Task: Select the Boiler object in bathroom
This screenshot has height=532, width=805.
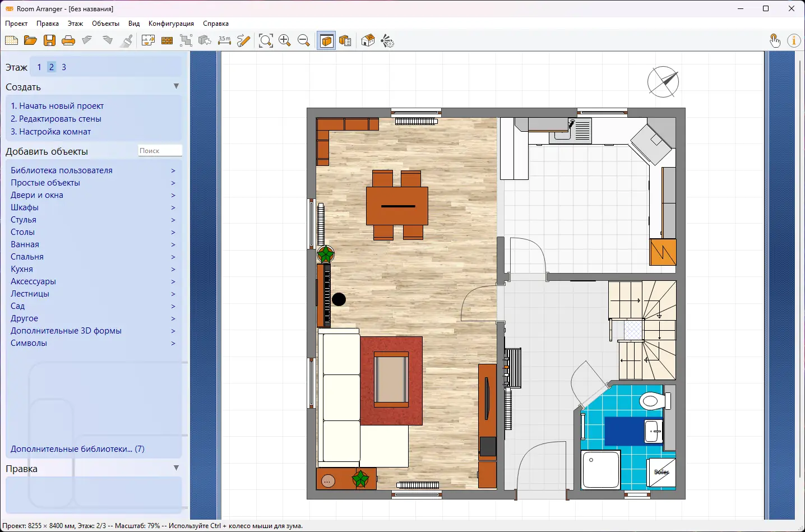Action: click(x=661, y=473)
